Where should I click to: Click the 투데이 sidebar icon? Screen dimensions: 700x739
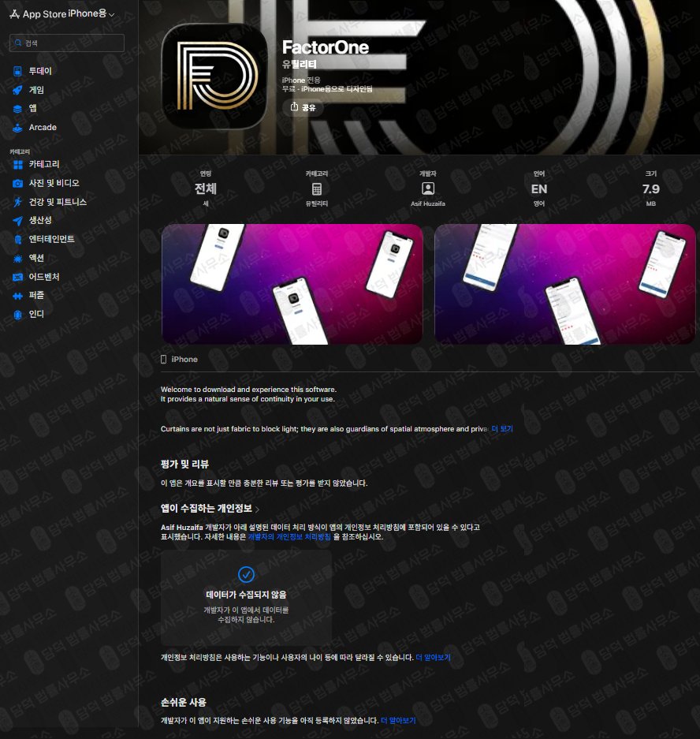click(17, 71)
